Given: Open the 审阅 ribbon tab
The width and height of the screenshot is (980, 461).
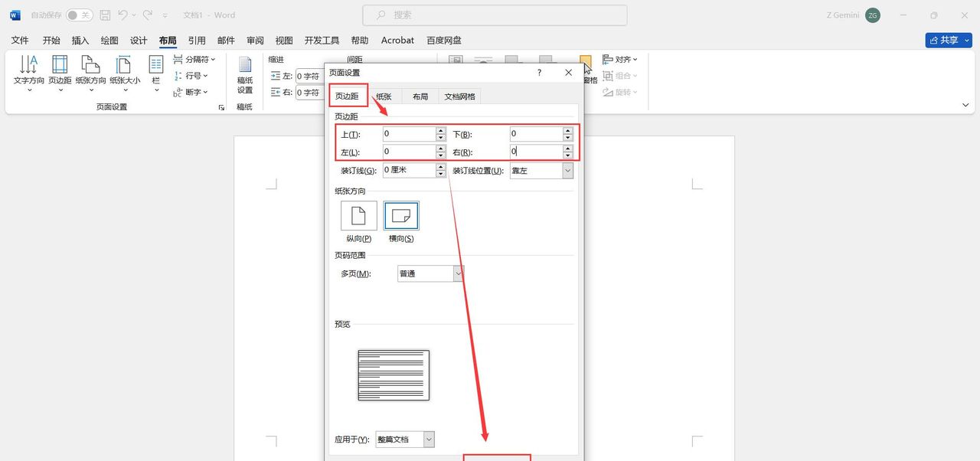Looking at the screenshot, I should click(x=254, y=40).
